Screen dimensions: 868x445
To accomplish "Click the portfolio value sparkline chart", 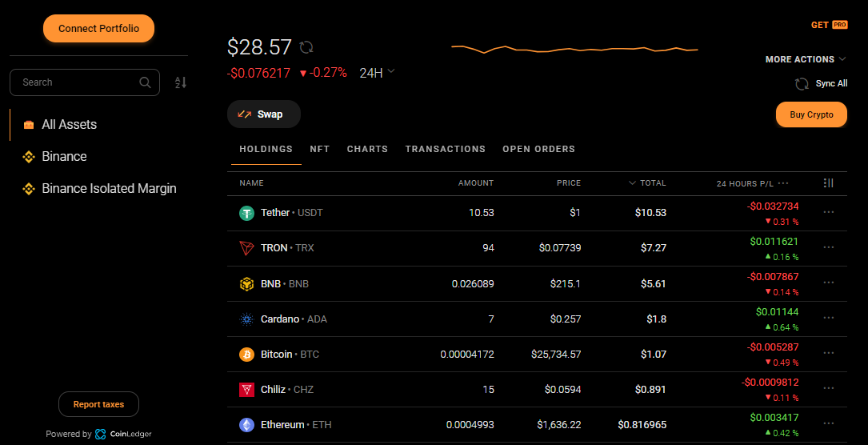I will 574,50.
